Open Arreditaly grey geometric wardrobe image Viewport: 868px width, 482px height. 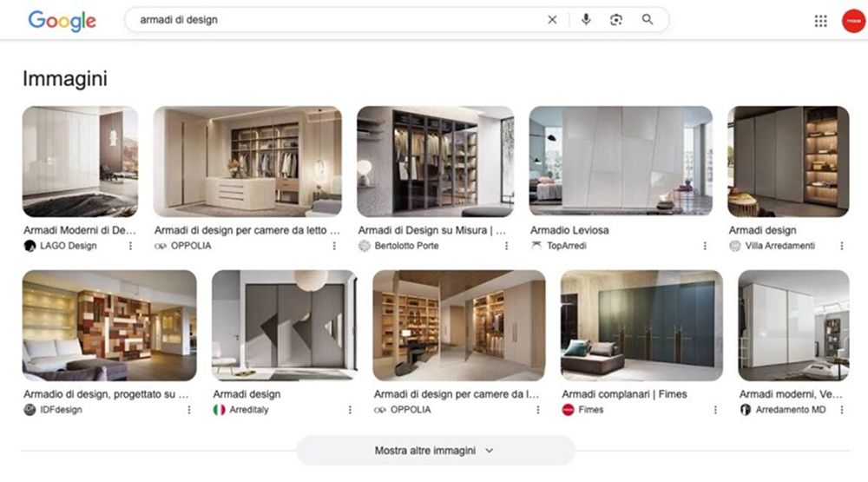(x=285, y=326)
